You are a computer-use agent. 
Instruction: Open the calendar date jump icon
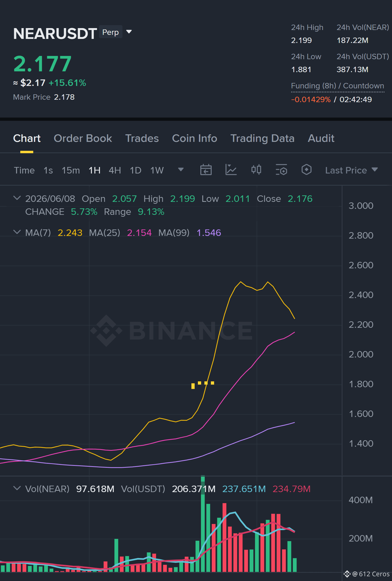[206, 170]
